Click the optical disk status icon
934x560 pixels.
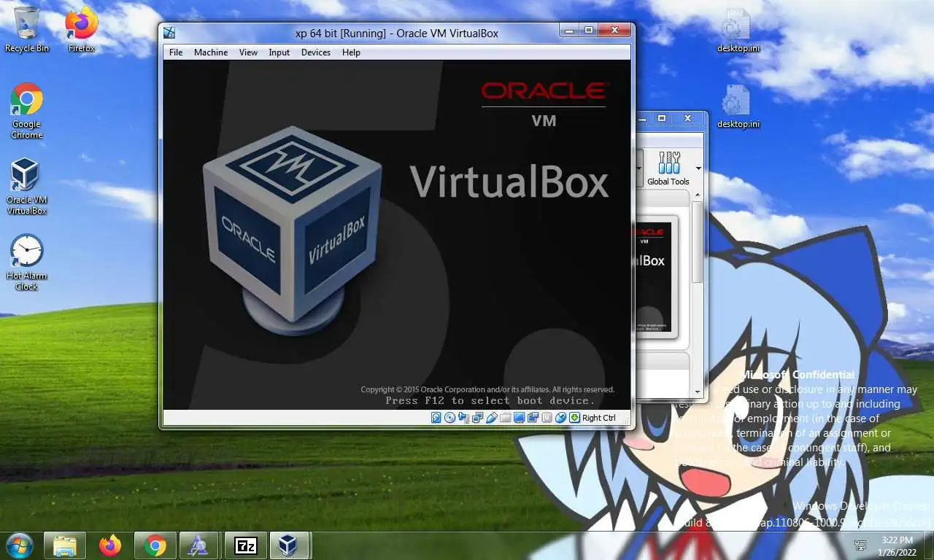pos(449,418)
